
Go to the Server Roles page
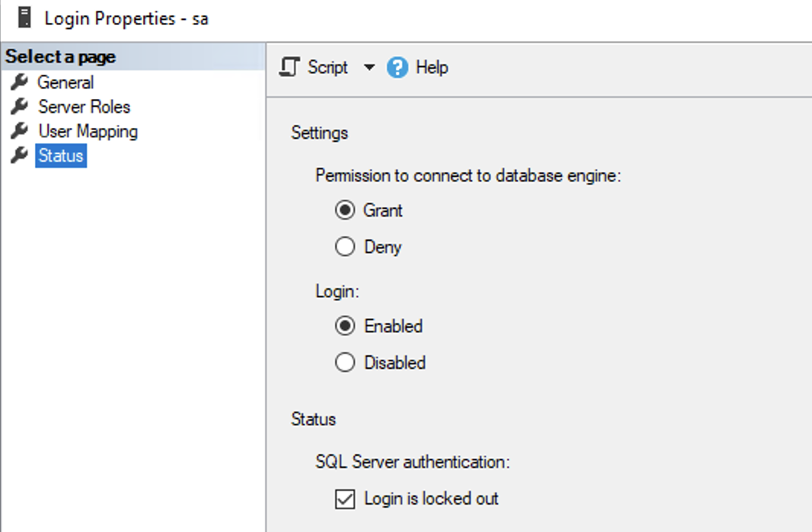[x=84, y=107]
